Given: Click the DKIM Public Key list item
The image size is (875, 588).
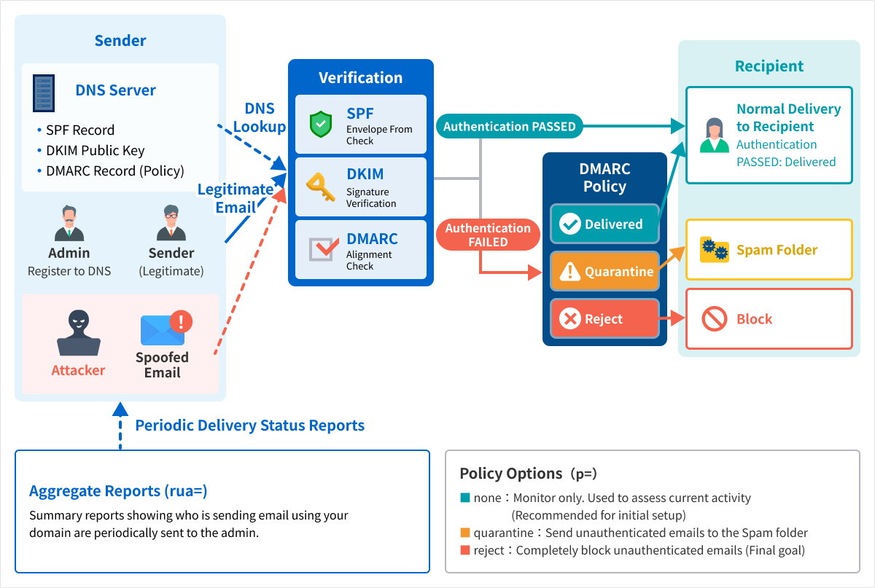Looking at the screenshot, I should pos(95,151).
